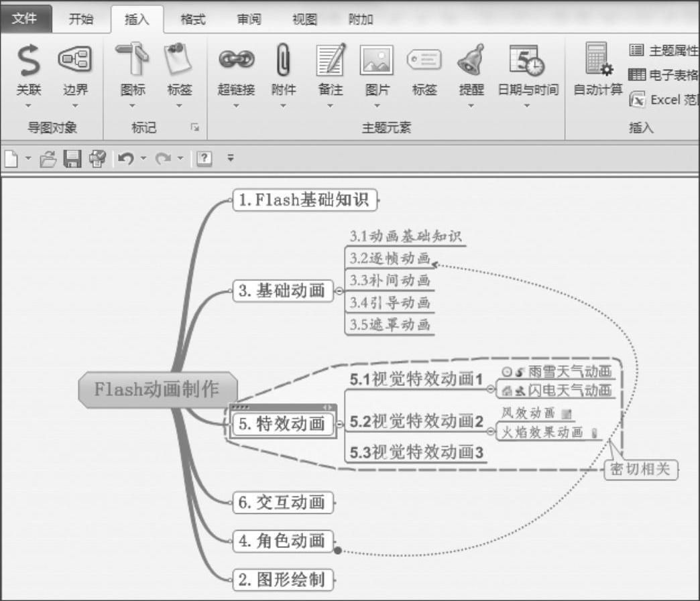Select the subtopic 3.2逐帧动画
The image size is (700, 601).
pyautogui.click(x=390, y=258)
